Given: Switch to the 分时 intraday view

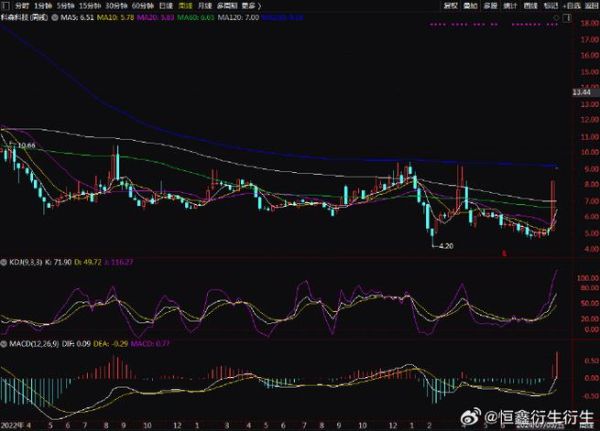Looking at the screenshot, I should click(22, 6).
